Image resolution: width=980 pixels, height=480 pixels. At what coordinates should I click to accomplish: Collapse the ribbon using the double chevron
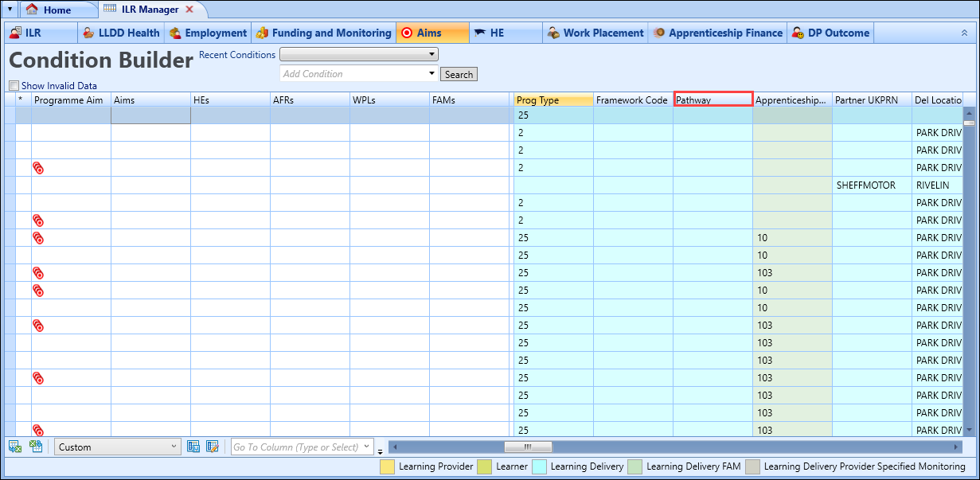pos(964,33)
